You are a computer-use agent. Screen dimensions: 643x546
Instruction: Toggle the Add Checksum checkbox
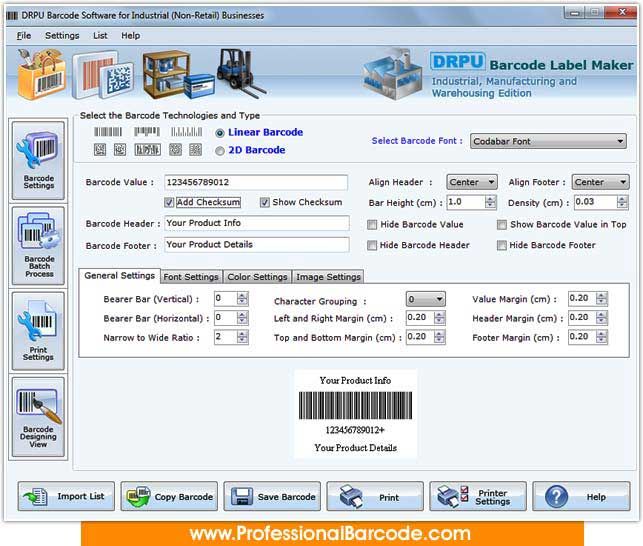pyautogui.click(x=169, y=202)
